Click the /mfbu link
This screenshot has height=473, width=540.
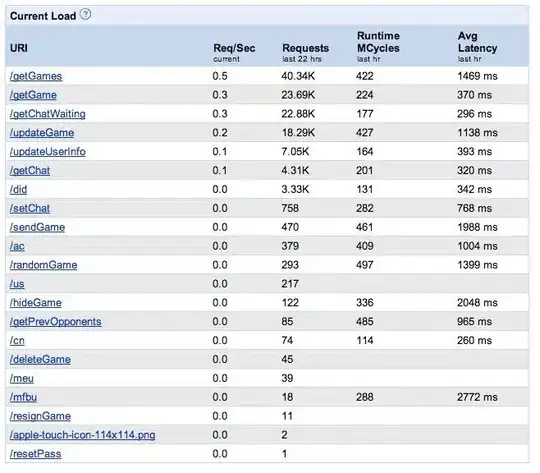(x=23, y=397)
